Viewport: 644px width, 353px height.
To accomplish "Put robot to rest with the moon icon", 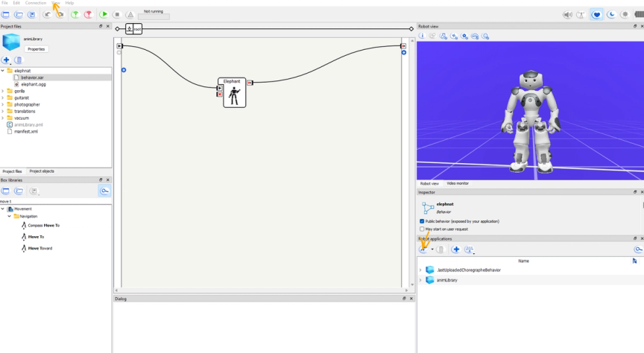I will [611, 15].
